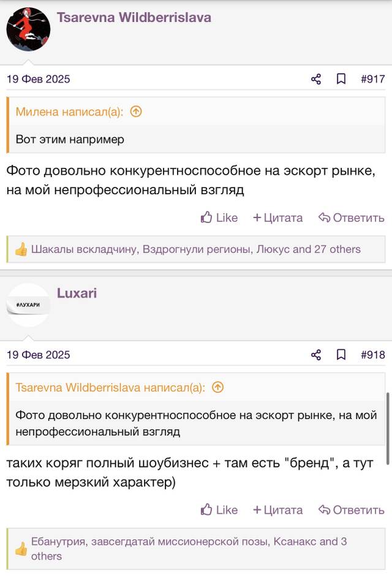This screenshot has width=392, height=576.
Task: Open permalink #917
Action: [x=373, y=79]
